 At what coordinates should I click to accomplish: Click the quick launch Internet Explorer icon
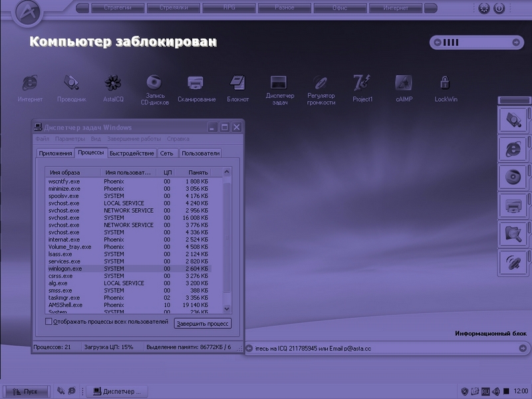tap(72, 391)
